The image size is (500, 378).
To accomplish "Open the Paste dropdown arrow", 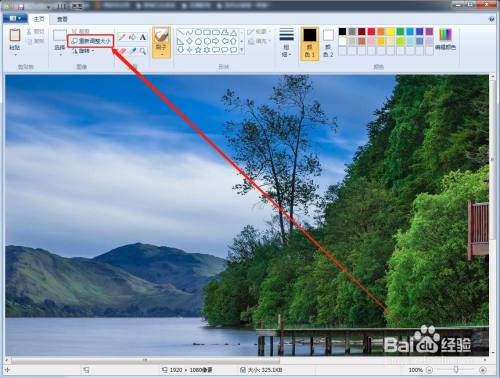I will click(x=15, y=54).
